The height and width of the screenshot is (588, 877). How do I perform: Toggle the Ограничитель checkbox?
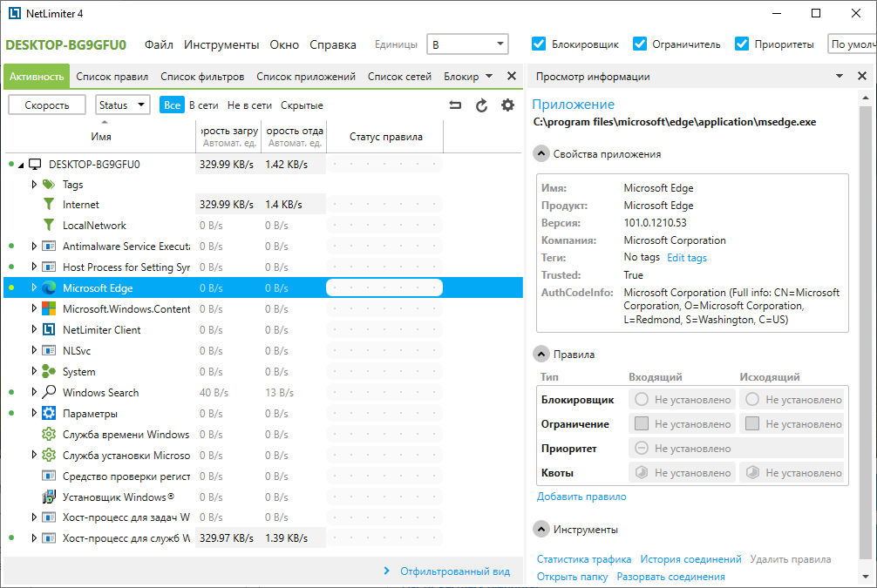click(640, 44)
